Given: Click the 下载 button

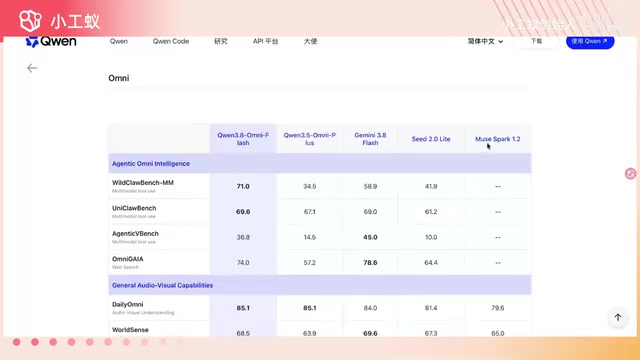Looking at the screenshot, I should 536,41.
